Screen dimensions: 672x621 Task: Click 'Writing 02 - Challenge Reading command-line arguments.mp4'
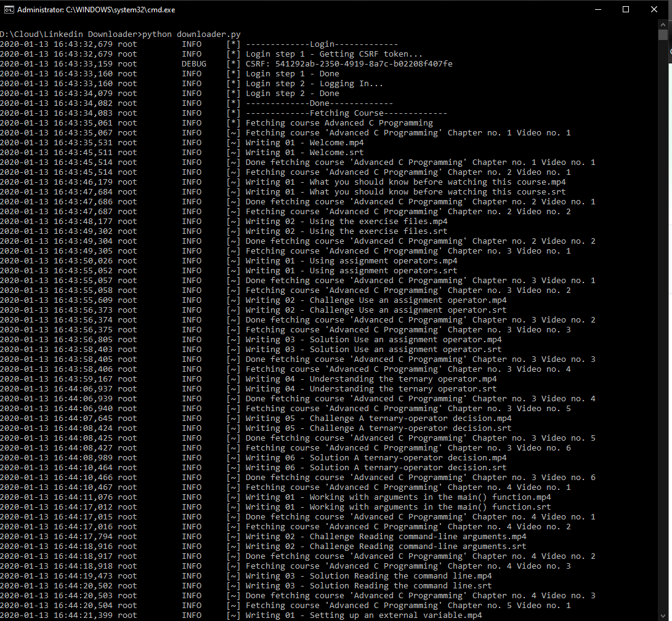coord(386,537)
